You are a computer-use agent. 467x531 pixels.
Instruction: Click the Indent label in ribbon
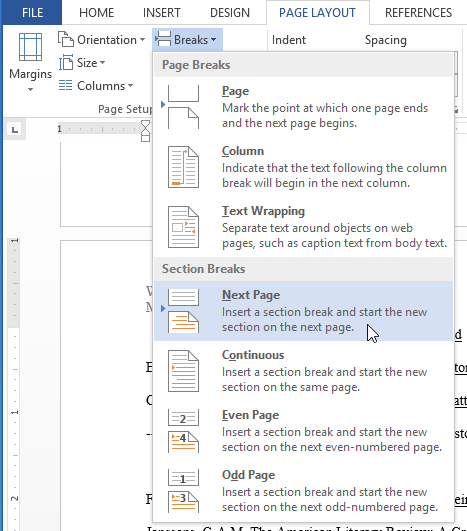pyautogui.click(x=289, y=40)
